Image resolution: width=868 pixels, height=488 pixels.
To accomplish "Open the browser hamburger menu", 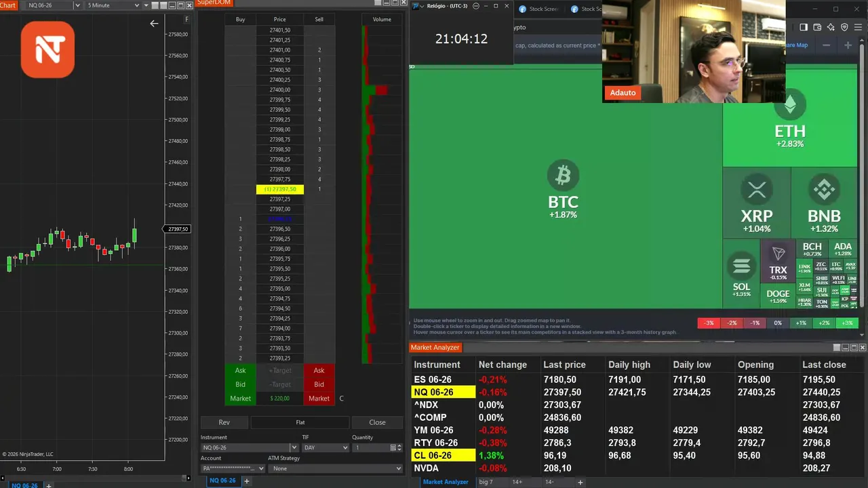I will 859,27.
